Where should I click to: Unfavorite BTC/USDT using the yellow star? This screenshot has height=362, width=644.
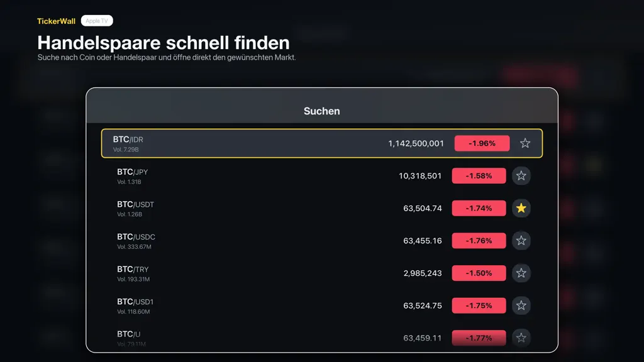click(x=521, y=208)
